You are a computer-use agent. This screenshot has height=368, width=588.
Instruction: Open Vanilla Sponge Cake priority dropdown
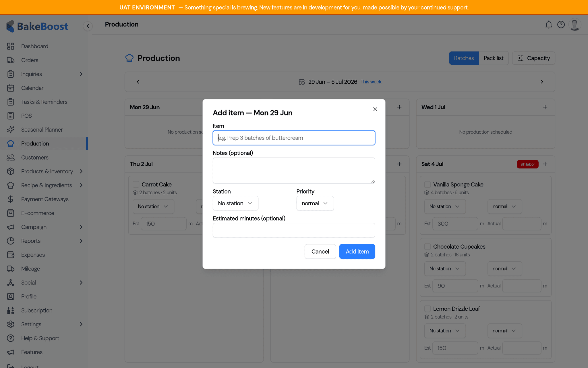(x=504, y=206)
